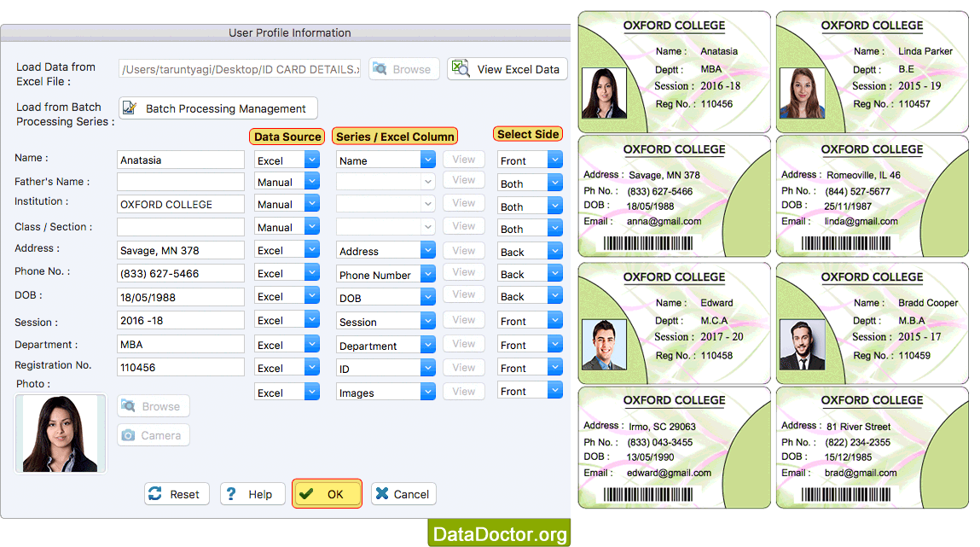Open the ID Excel column dropdown
This screenshot has width=980, height=547.
pyautogui.click(x=386, y=368)
